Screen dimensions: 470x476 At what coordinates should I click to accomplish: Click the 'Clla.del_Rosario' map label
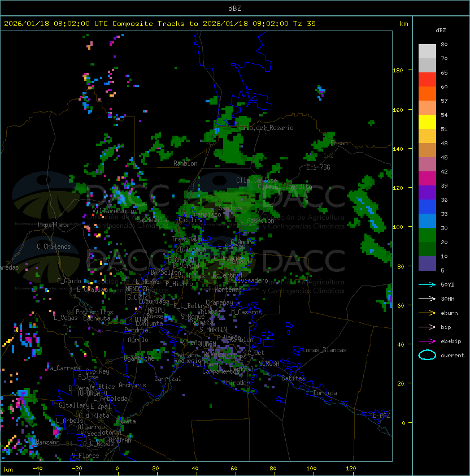click(266, 128)
